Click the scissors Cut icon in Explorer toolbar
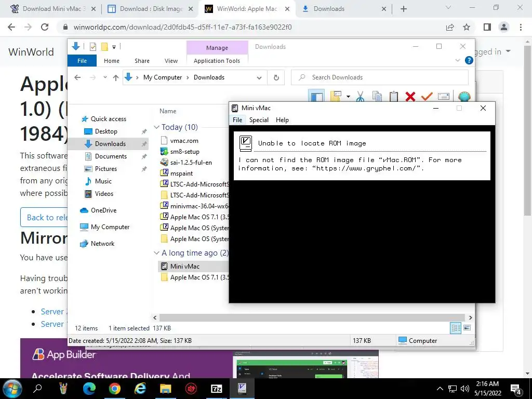Image resolution: width=532 pixels, height=399 pixels. pyautogui.click(x=361, y=96)
